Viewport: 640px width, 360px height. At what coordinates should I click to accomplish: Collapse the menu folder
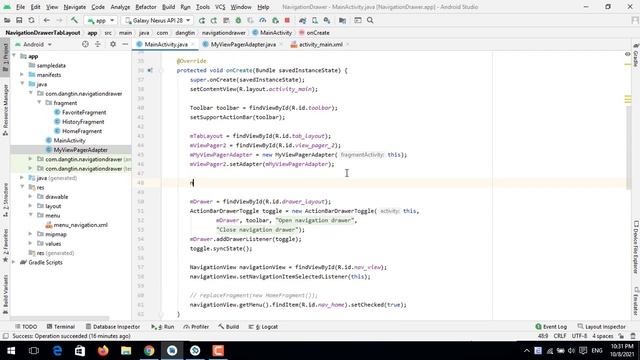31,216
